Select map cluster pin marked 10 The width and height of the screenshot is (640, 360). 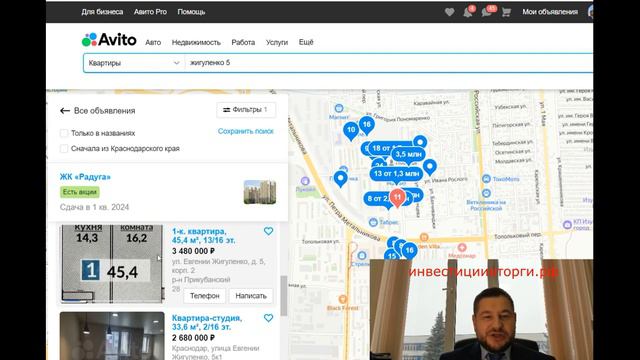tap(351, 131)
